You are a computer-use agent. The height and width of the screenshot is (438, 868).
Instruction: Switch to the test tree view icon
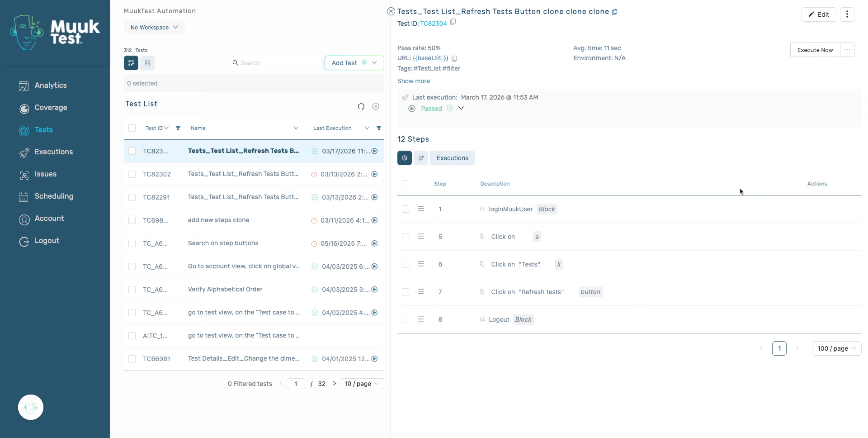131,63
